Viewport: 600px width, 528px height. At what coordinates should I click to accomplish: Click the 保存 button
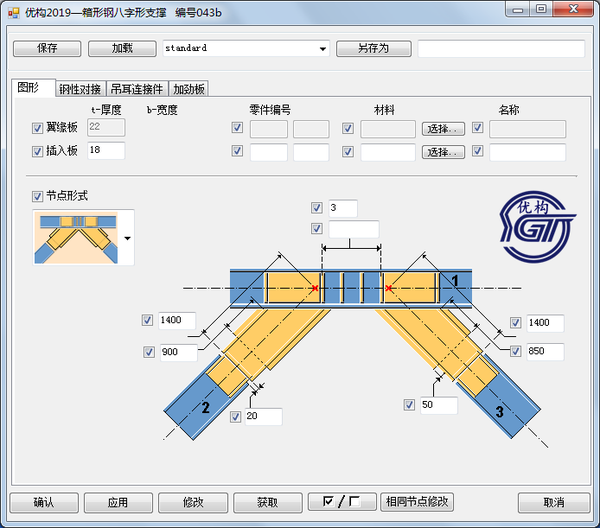tap(46, 48)
